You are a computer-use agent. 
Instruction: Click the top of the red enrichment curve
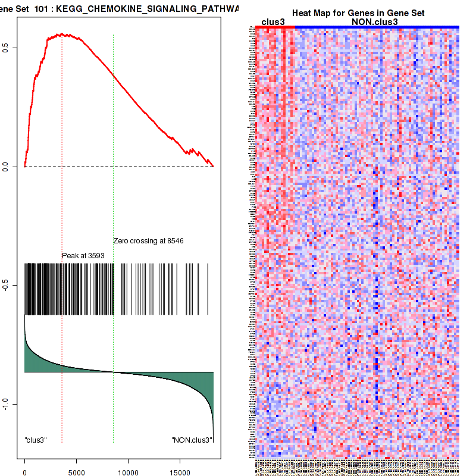tap(62, 35)
